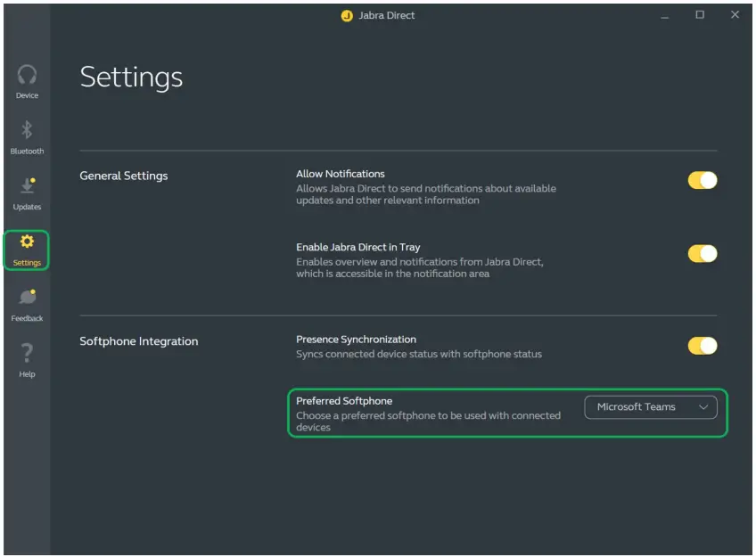Screen dimensions: 756x557
Task: Select the General Settings section label
Action: [123, 176]
